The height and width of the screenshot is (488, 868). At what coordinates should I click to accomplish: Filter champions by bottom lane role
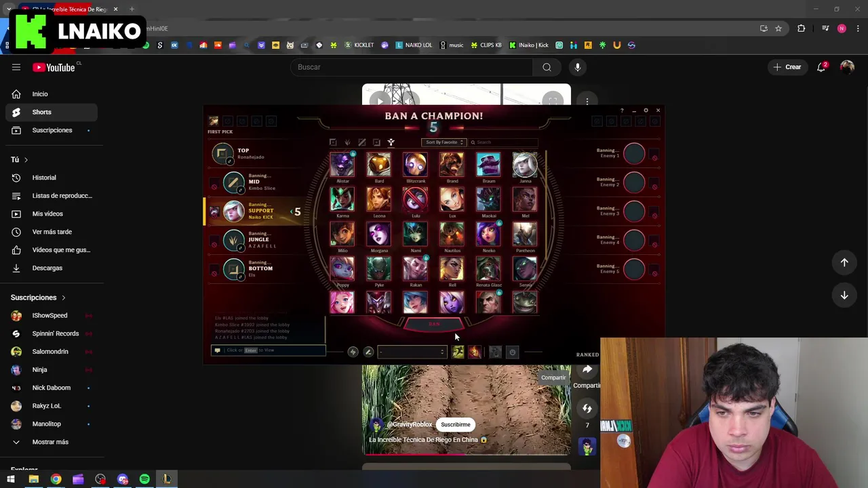[376, 142]
